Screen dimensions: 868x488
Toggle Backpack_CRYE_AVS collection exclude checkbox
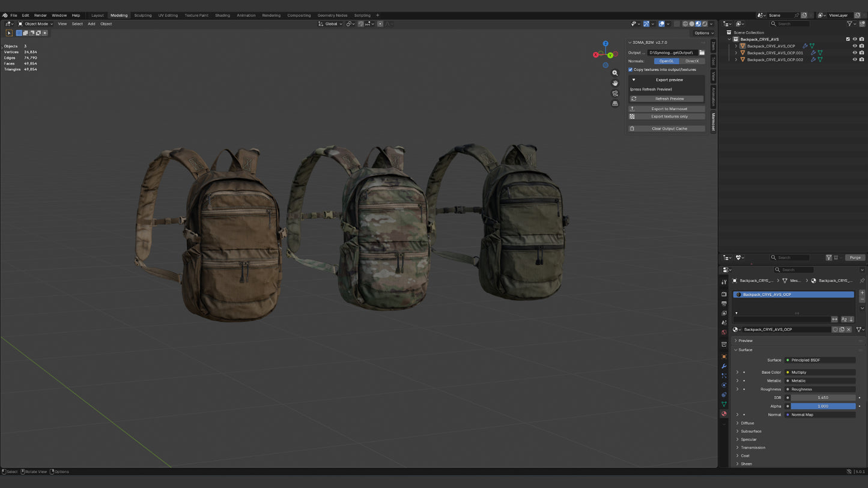pos(848,39)
